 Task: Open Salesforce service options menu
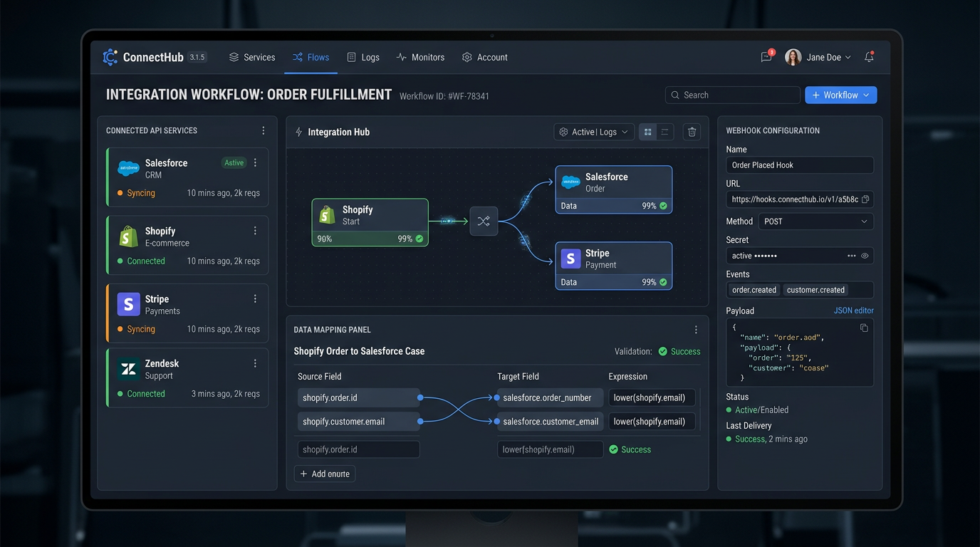[255, 163]
